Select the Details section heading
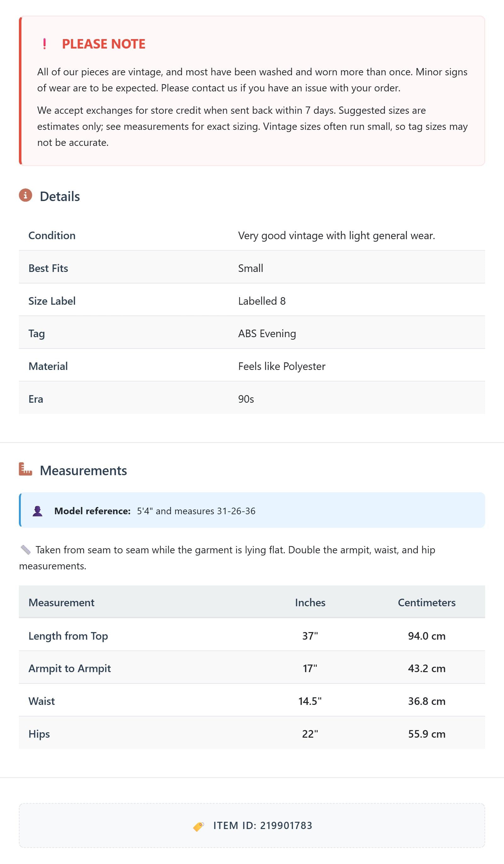The width and height of the screenshot is (504, 864). pyautogui.click(x=60, y=196)
